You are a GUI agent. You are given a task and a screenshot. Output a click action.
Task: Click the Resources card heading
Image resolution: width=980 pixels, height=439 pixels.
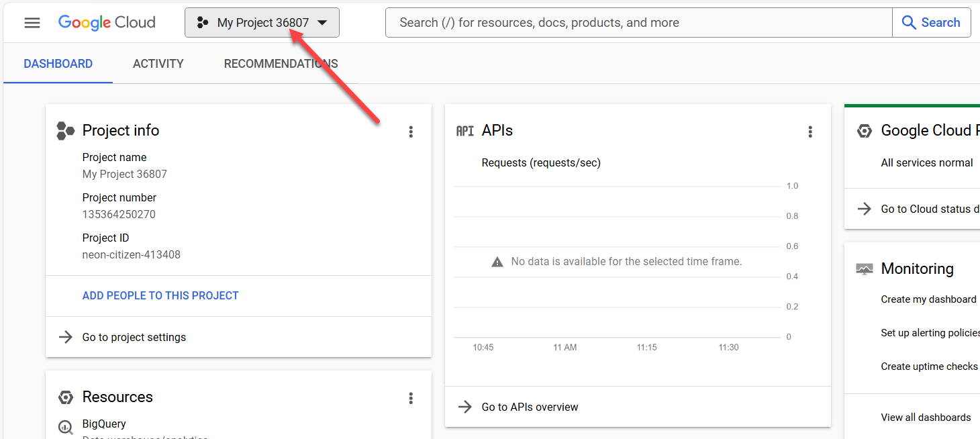(117, 397)
